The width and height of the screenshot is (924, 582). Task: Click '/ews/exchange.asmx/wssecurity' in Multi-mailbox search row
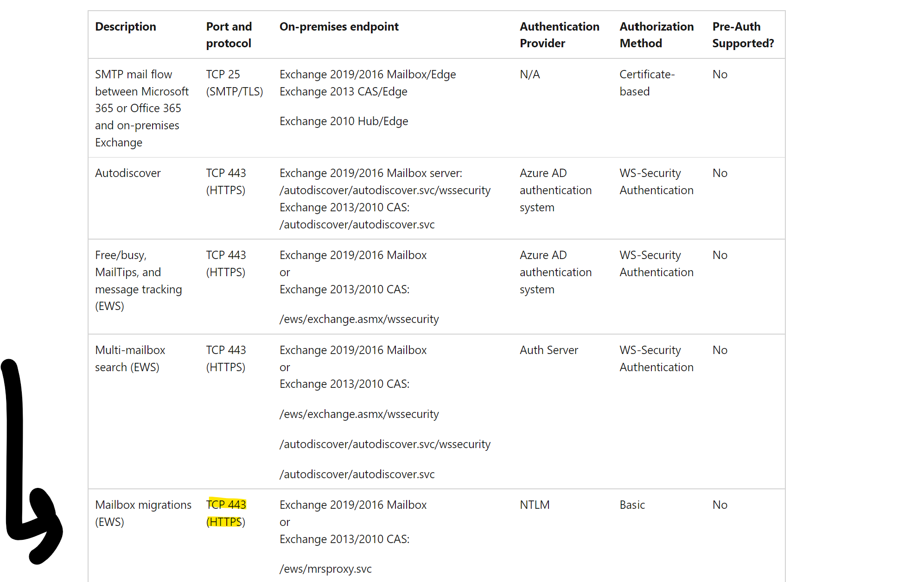click(x=359, y=414)
